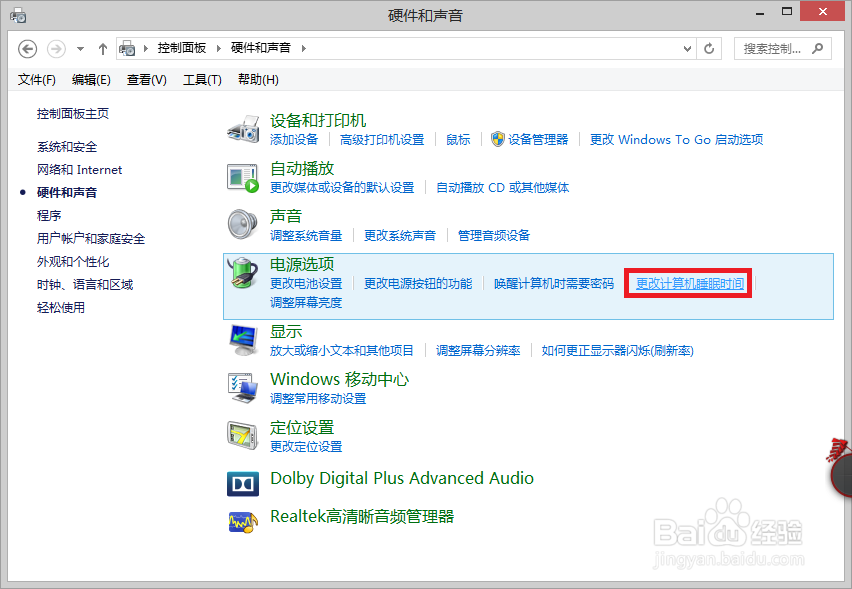Open the 工具(T) menu
Screen dimensions: 852x589
202,80
